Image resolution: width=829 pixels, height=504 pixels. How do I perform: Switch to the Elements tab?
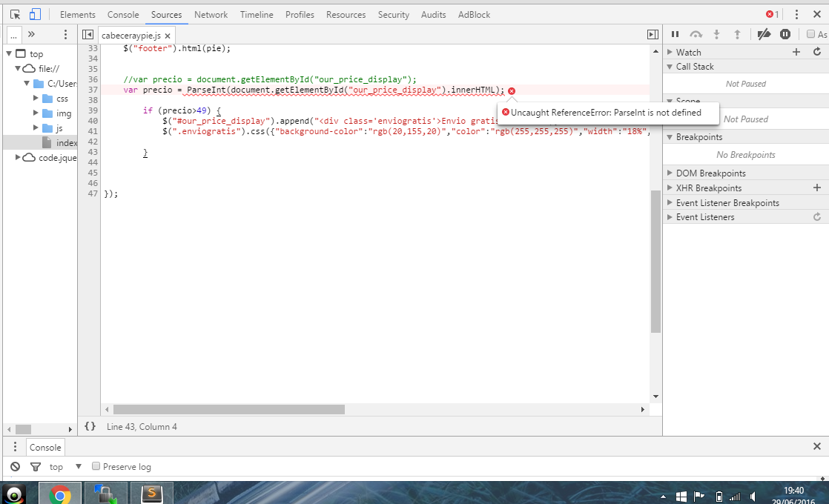click(77, 14)
